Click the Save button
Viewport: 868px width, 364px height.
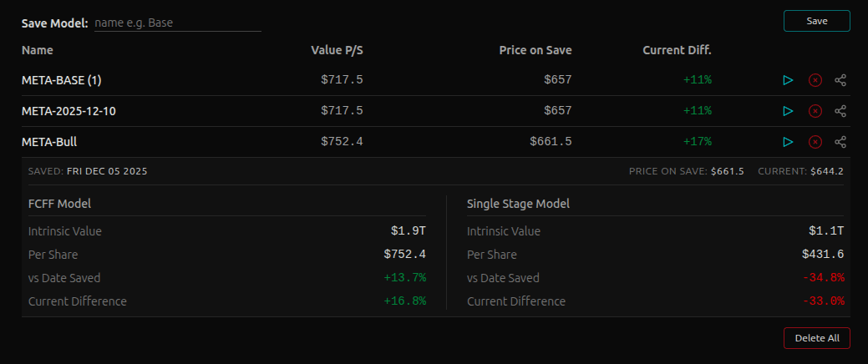pos(816,21)
